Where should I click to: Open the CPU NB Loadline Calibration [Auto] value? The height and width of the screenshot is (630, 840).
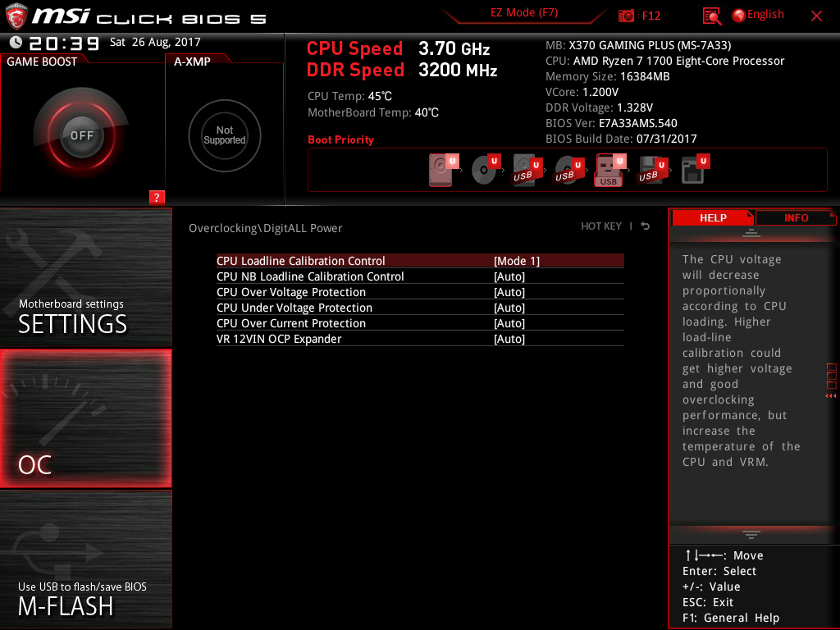pos(509,276)
